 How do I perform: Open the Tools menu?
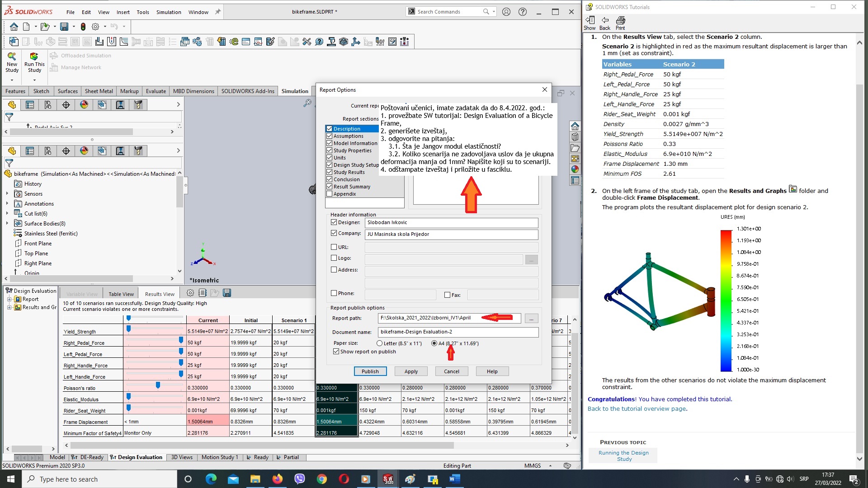(x=143, y=12)
